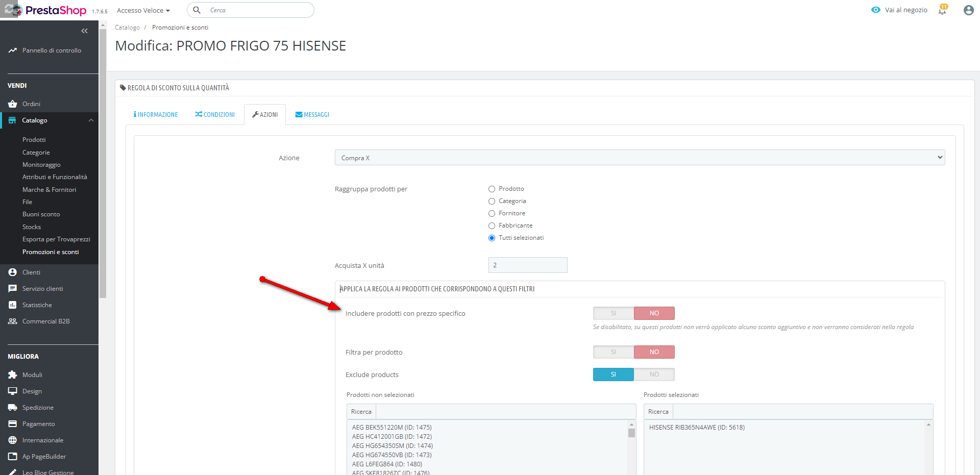Set Includere prodotti con prezzo specifico to SI
This screenshot has height=475, width=980.
pos(614,313)
